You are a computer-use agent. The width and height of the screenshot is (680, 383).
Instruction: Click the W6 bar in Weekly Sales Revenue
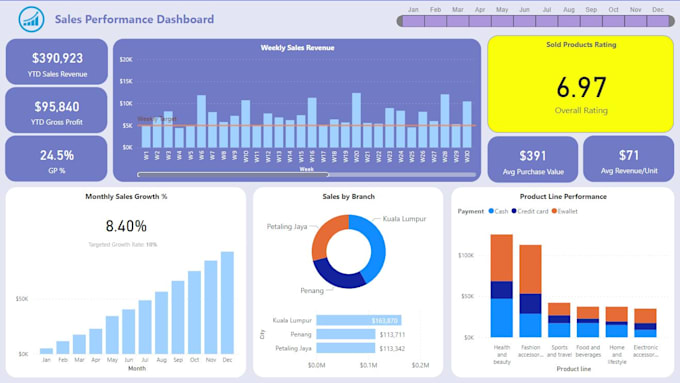pos(201,121)
